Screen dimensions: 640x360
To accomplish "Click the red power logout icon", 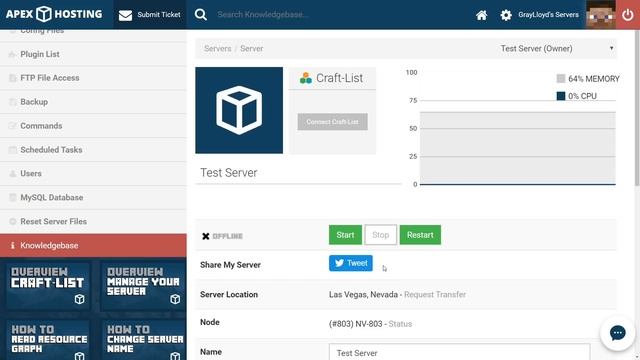I will (x=628, y=15).
